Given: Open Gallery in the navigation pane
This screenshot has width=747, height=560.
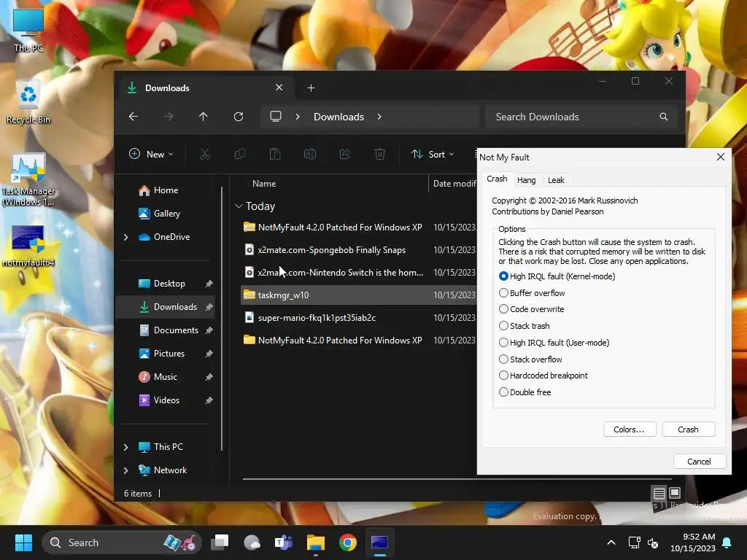Looking at the screenshot, I should (x=166, y=214).
